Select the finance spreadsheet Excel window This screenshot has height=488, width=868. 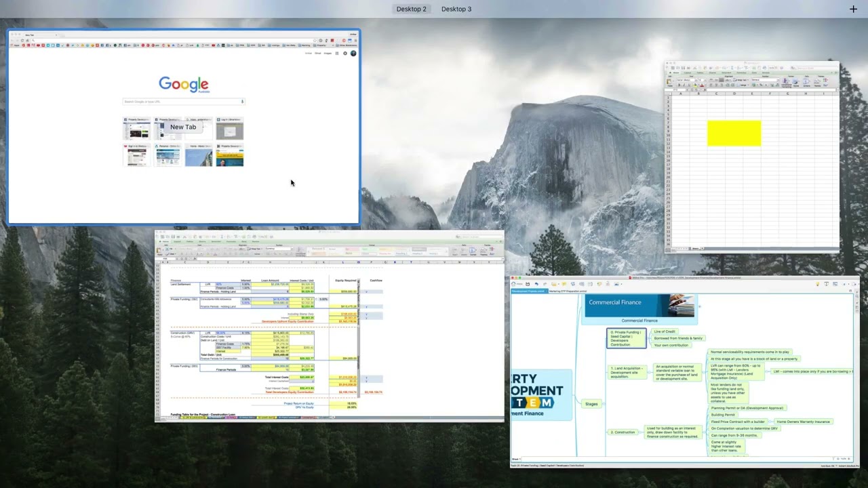click(330, 327)
